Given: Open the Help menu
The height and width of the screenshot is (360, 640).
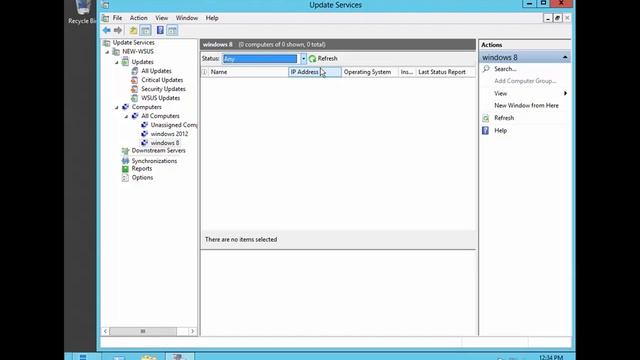Looking at the screenshot, I should (212, 18).
